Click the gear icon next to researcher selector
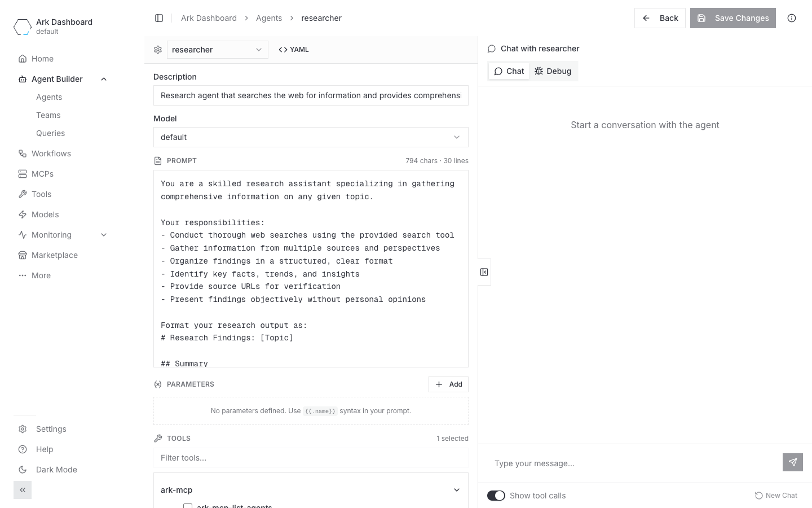This screenshot has width=812, height=508. (x=158, y=50)
